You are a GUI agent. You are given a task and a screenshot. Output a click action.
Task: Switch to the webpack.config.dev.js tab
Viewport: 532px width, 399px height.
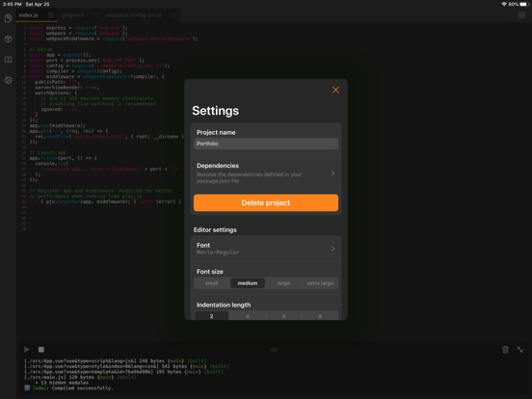[134, 14]
